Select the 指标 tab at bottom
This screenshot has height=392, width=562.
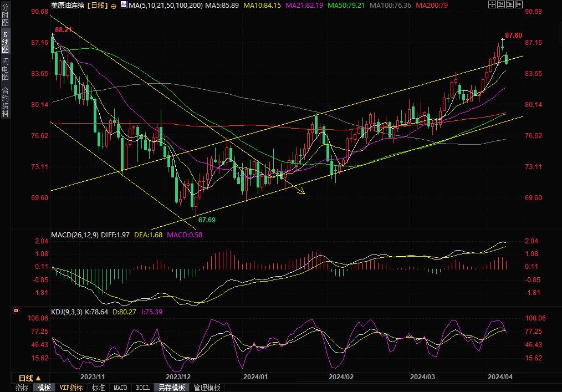point(22,388)
